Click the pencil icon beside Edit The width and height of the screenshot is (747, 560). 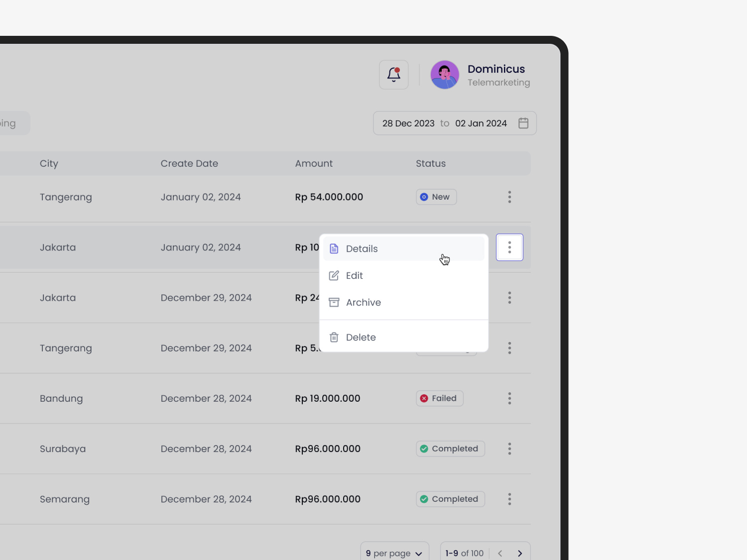[334, 275]
